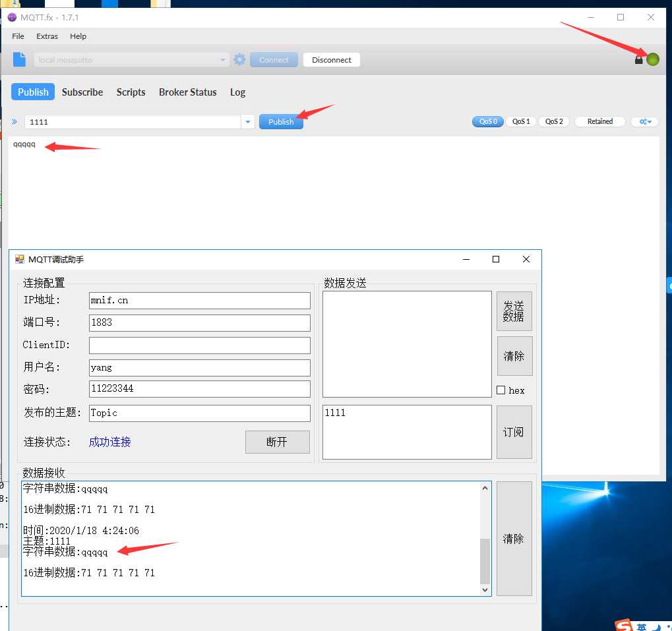Click the 成功连接 status text

click(109, 442)
